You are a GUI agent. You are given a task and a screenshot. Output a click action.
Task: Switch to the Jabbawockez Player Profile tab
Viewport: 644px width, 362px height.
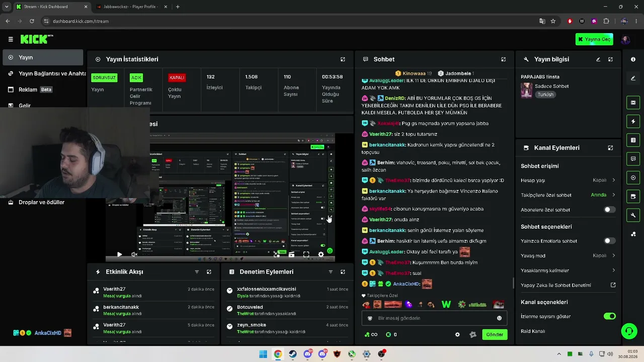pyautogui.click(x=132, y=7)
